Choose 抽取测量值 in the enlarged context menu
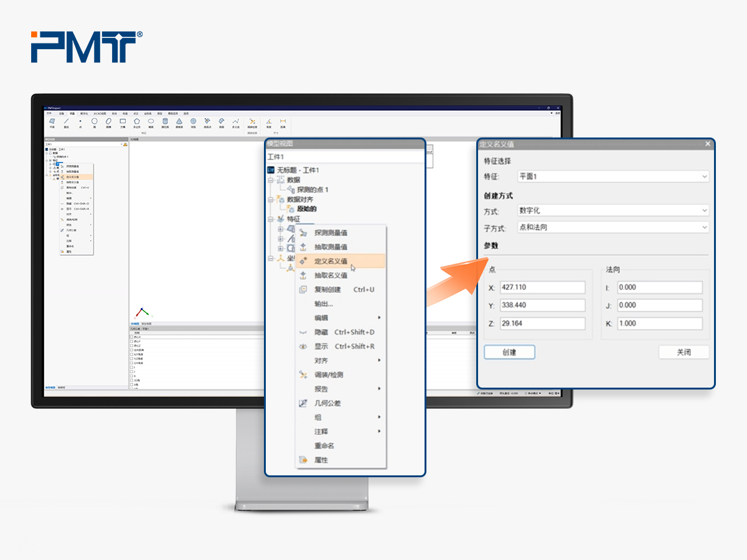747x560 pixels. [341, 247]
